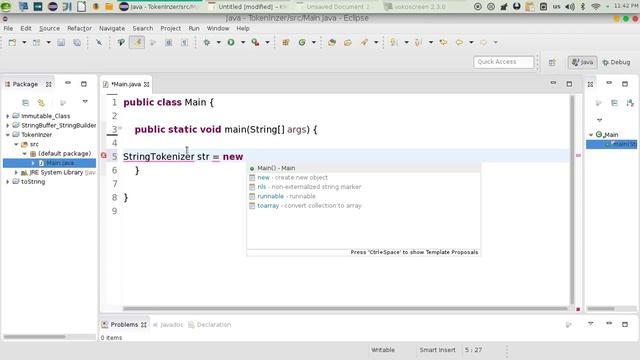Viewport: 640px width, 360px height.
Task: Click the Next Annotation toolbar icon
Action: pos(394,42)
